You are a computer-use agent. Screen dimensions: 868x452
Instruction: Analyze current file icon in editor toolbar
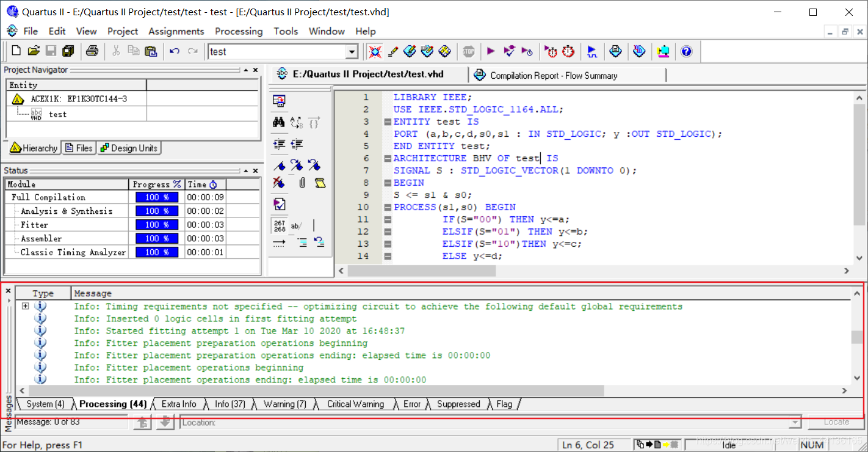(x=279, y=204)
